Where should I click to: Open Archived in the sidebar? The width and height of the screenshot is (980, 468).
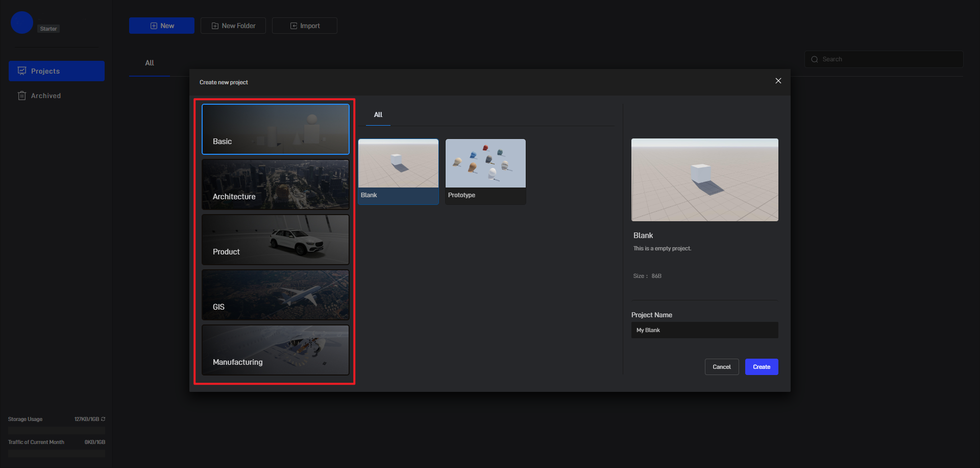pos(57,96)
